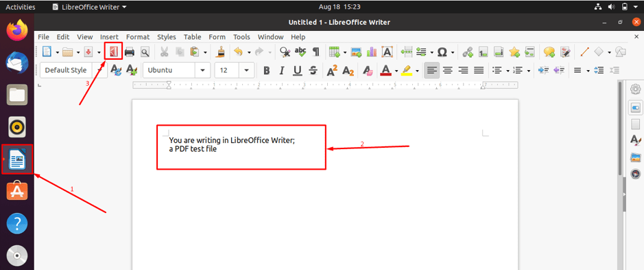Open the Insert Table dropdown arrow

tap(345, 52)
